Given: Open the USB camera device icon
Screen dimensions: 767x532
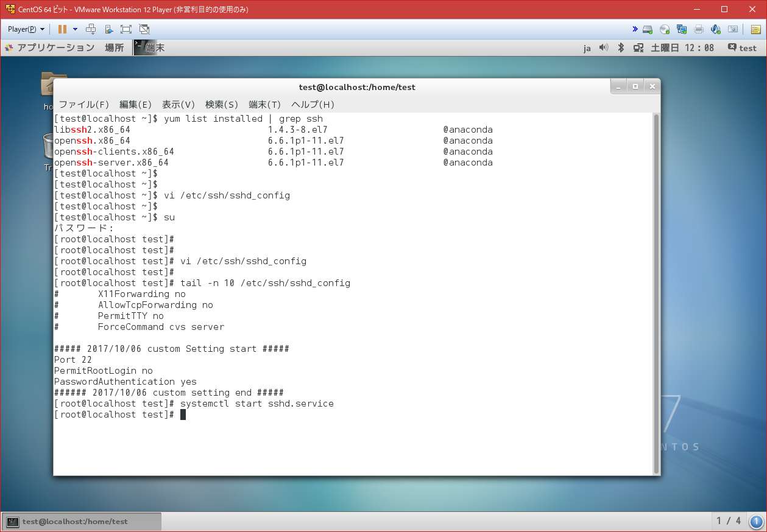Looking at the screenshot, I should tap(732, 29).
